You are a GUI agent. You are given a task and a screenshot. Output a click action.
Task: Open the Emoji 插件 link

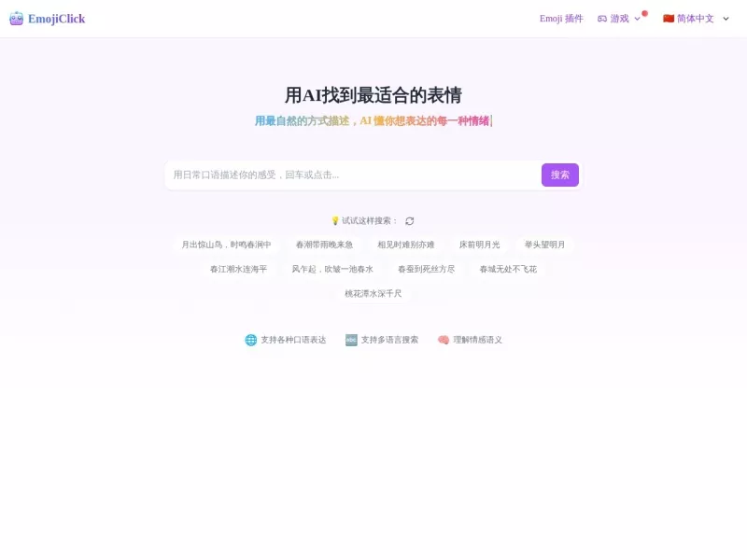(x=561, y=19)
